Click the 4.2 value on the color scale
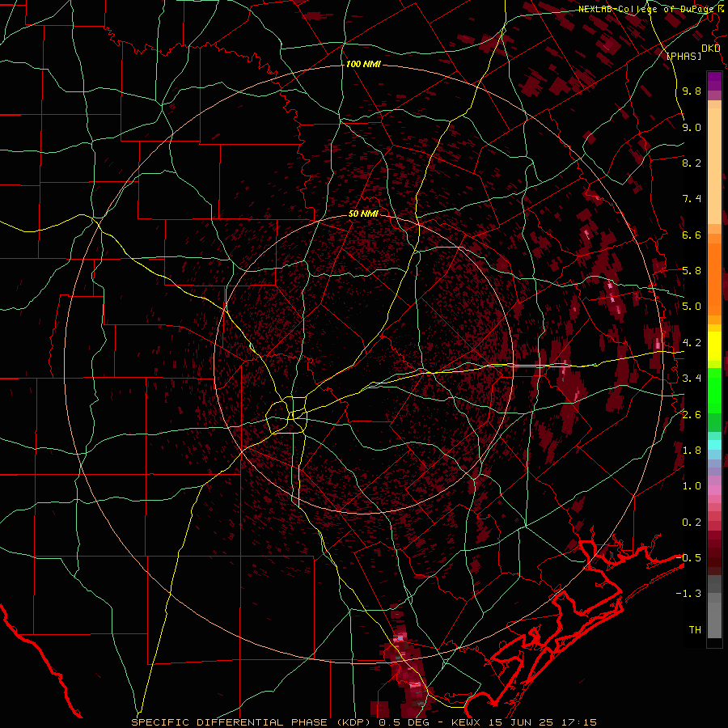728x728 pixels. [x=692, y=343]
